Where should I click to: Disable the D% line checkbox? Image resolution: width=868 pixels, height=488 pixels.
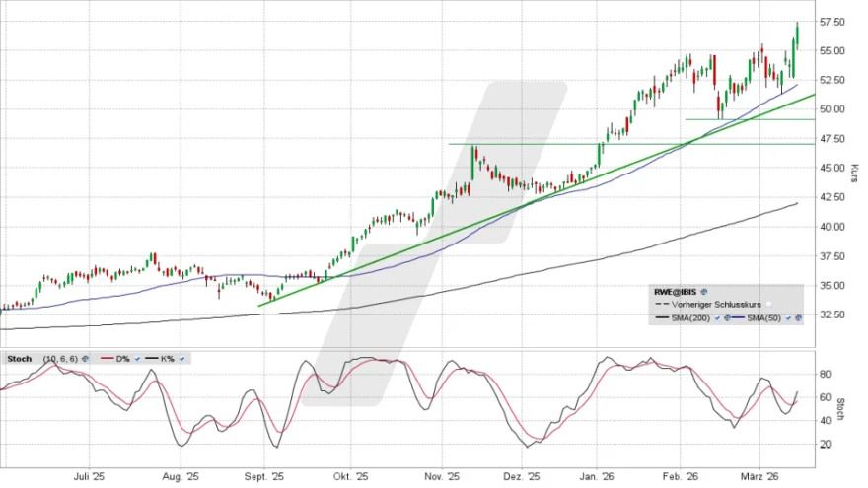point(139,358)
